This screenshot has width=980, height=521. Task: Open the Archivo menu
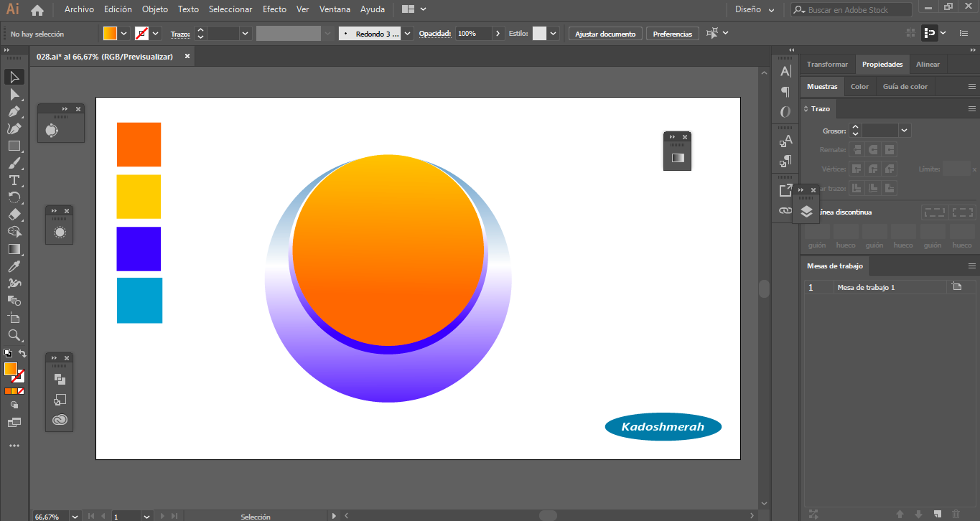click(79, 10)
